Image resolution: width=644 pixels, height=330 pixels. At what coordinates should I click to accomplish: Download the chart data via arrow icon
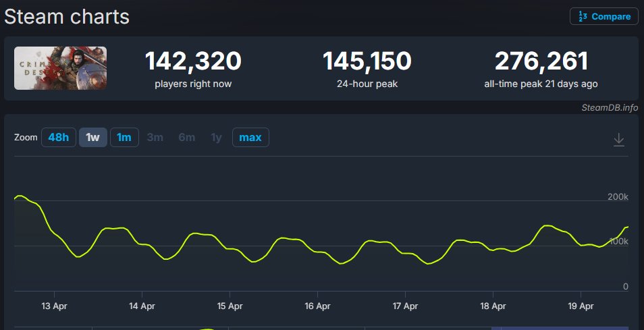618,140
